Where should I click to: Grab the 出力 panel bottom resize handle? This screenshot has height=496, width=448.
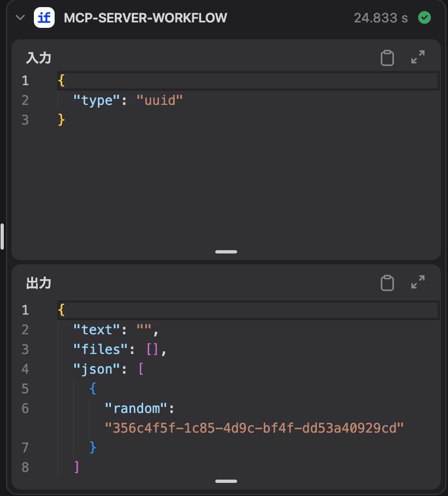click(226, 481)
